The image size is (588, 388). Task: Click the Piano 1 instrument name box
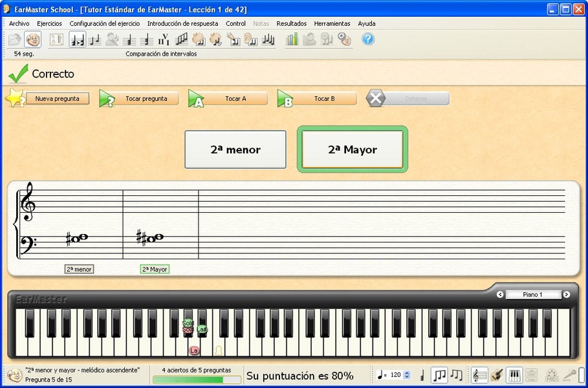click(x=533, y=295)
